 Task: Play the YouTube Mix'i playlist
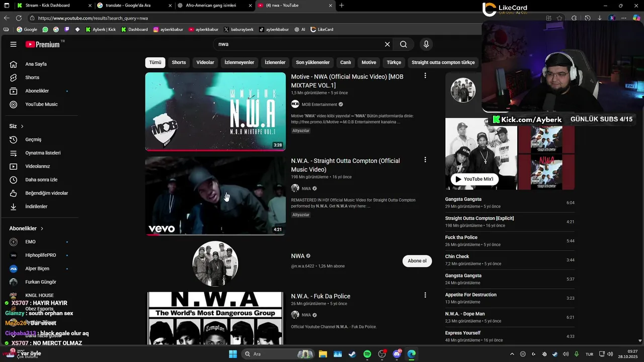(x=474, y=179)
